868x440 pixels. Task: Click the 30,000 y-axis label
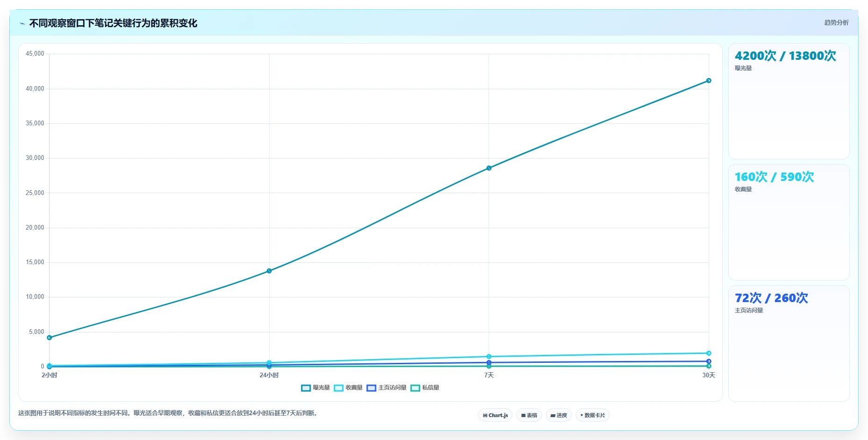coord(35,158)
